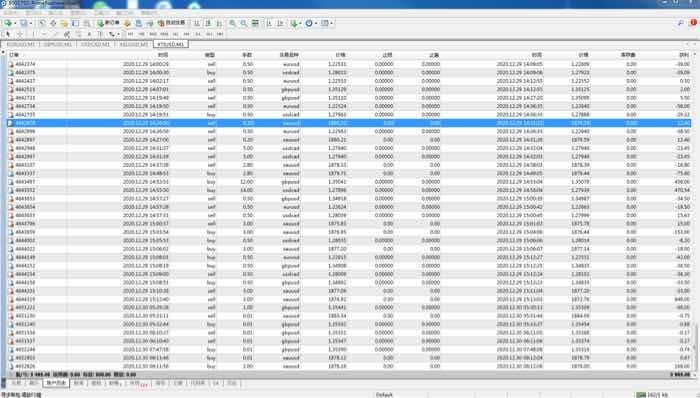Viewport: 700px width, 398px height.
Task: Open the indicators list dropdown
Action: 300,23
